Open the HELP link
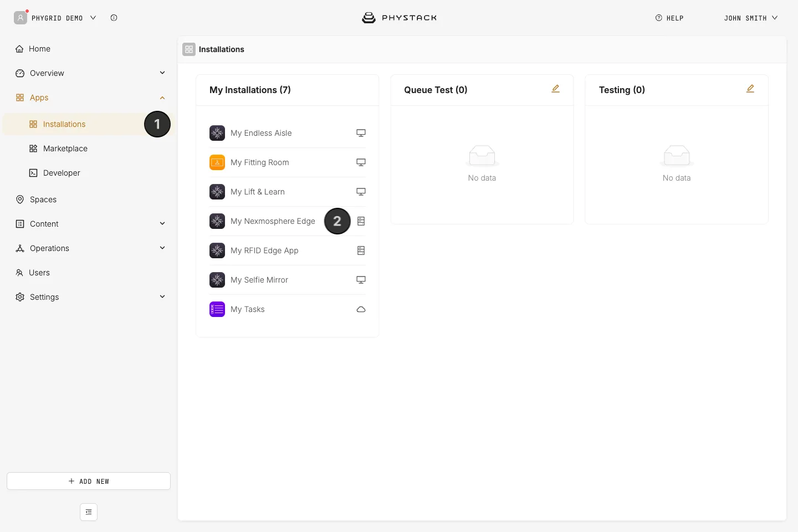798x532 pixels. (669, 18)
